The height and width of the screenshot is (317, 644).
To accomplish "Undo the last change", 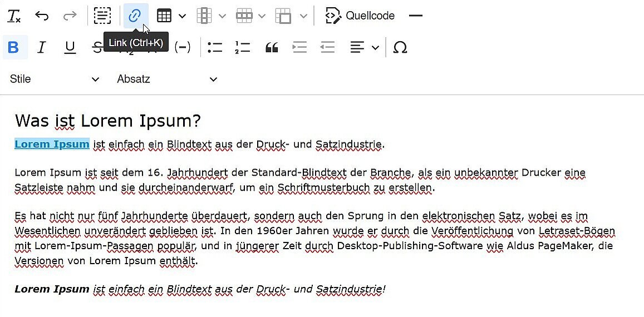I will (42, 16).
